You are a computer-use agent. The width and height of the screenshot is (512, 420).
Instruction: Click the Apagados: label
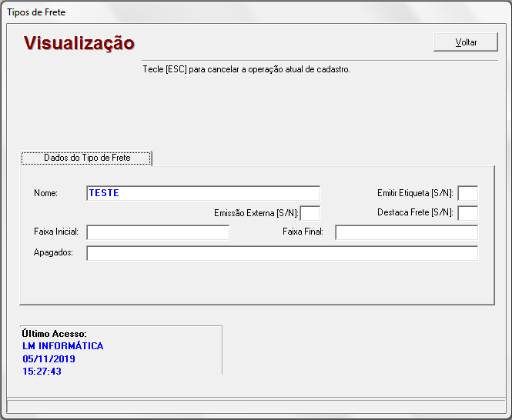[53, 252]
